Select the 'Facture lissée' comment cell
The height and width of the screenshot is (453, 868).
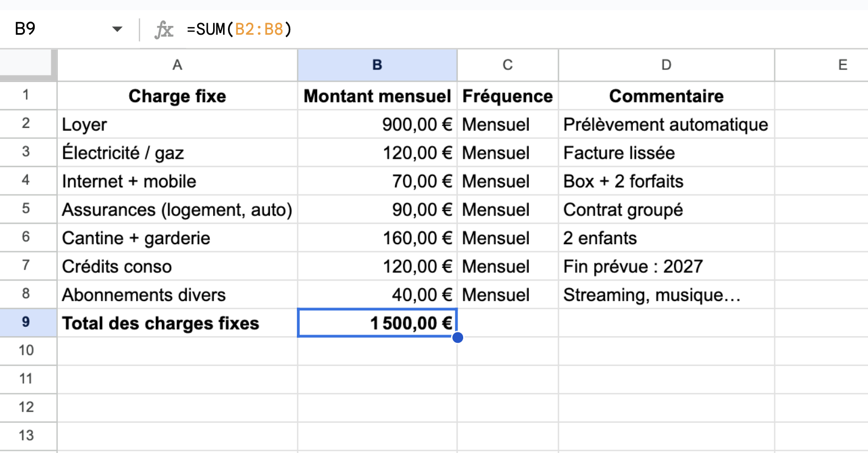(666, 153)
